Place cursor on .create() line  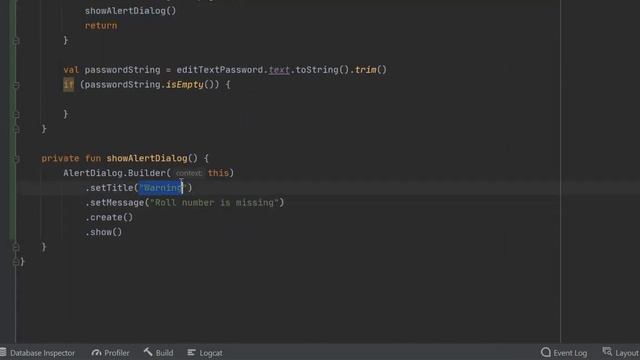pyautogui.click(x=109, y=217)
